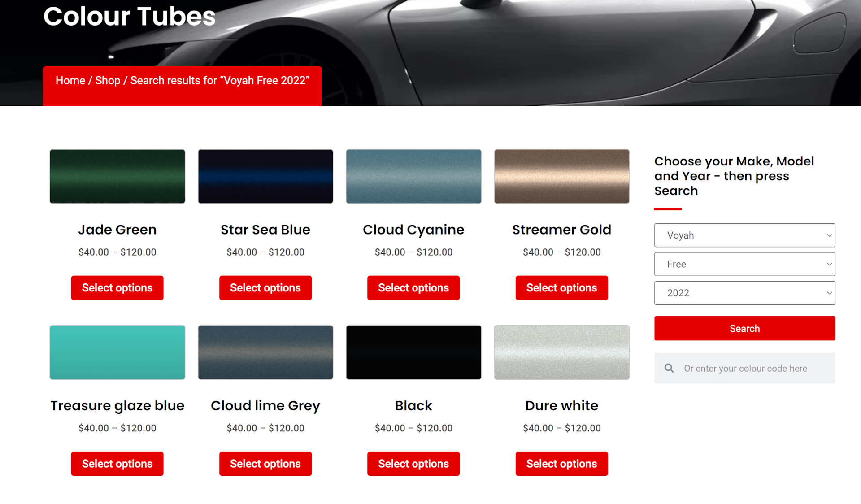Select options for Cloud Cyanine
Image resolution: width=861 pixels, height=504 pixels.
[x=413, y=288]
